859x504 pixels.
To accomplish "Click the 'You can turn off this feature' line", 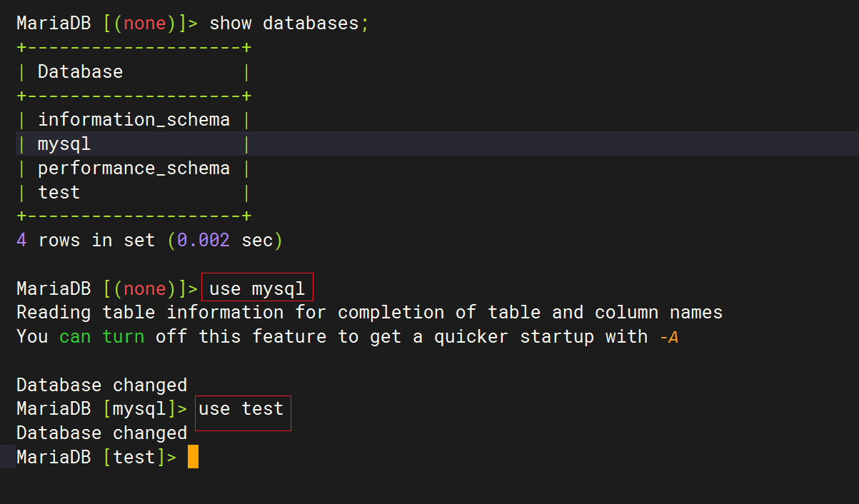I will point(347,337).
